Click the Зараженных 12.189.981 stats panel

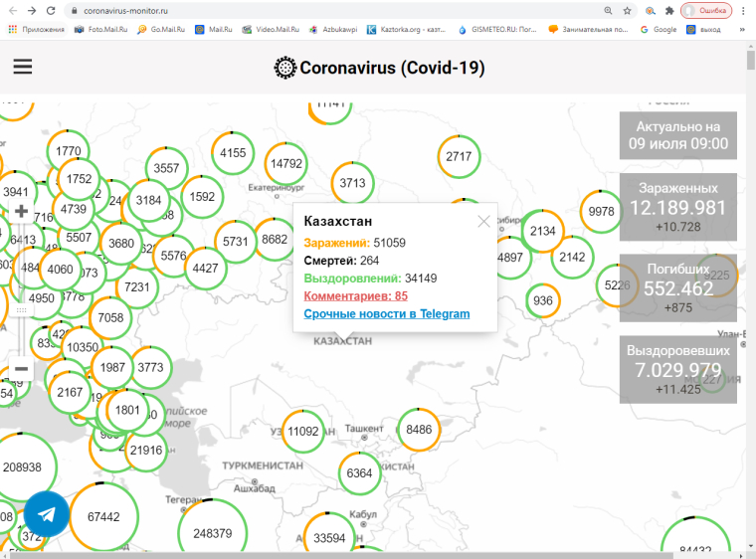tap(677, 207)
